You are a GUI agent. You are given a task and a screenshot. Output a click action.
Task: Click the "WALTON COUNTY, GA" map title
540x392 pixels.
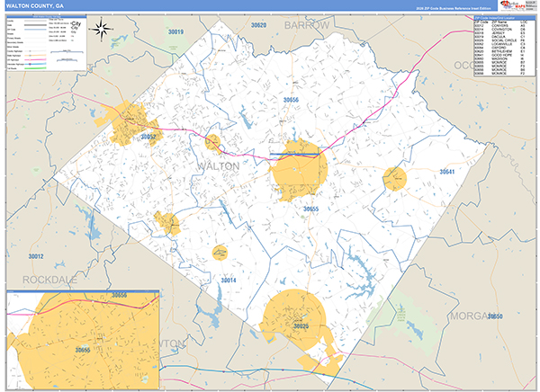point(35,6)
